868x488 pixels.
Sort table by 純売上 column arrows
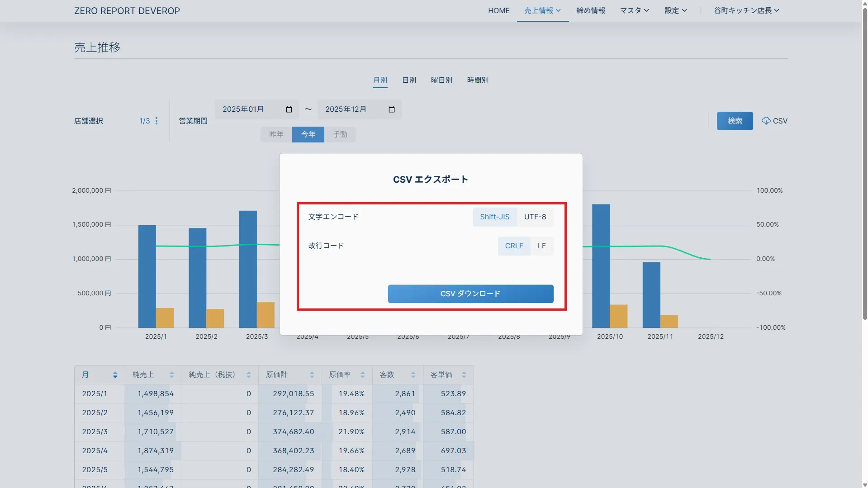pyautogui.click(x=171, y=375)
